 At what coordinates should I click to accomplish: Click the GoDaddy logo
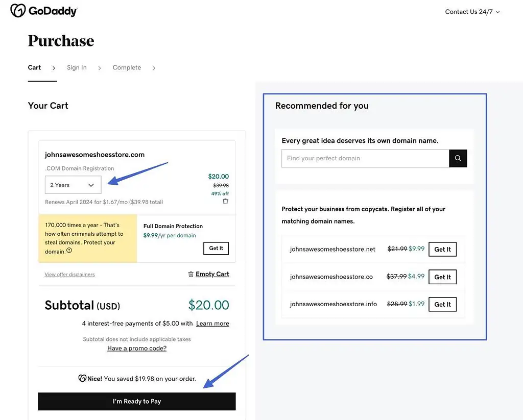pos(44,11)
